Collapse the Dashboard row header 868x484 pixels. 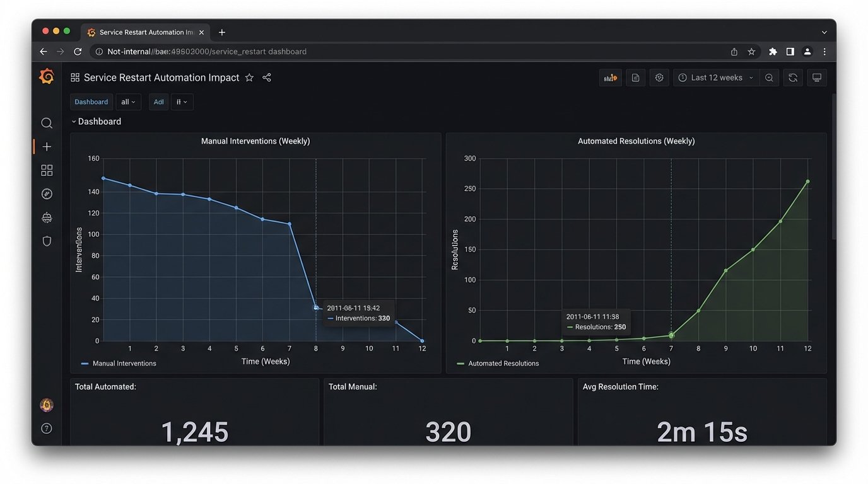pos(96,121)
